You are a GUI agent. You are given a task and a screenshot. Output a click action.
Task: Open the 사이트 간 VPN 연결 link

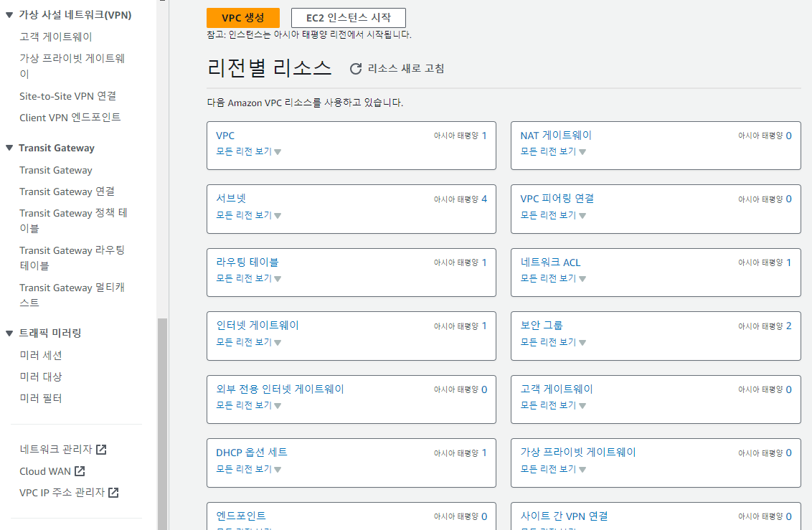(564, 516)
